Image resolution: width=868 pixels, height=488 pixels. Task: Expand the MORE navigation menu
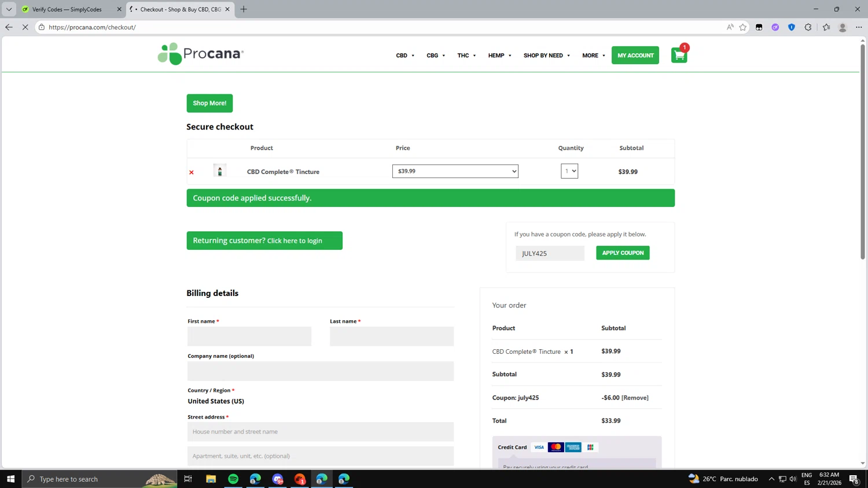(x=594, y=56)
